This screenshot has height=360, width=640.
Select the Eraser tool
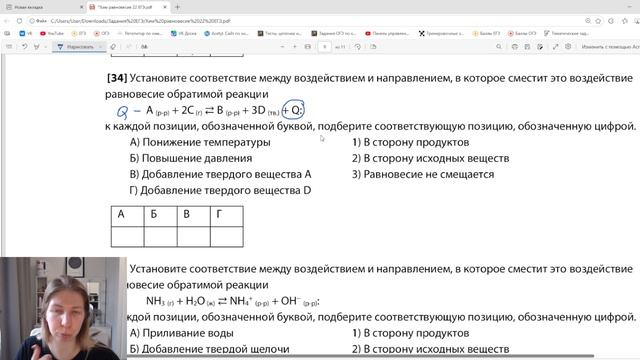(113, 47)
